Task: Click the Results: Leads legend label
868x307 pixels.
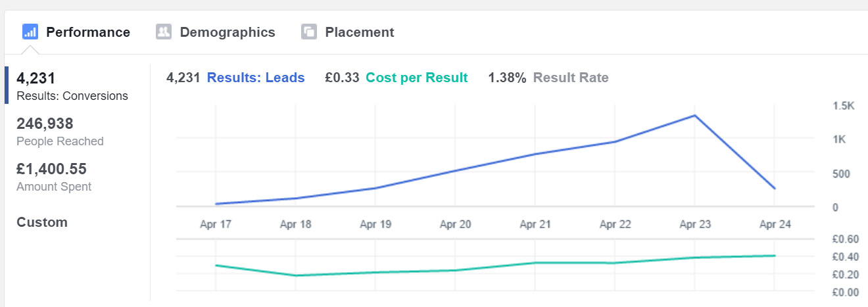Action: [256, 78]
